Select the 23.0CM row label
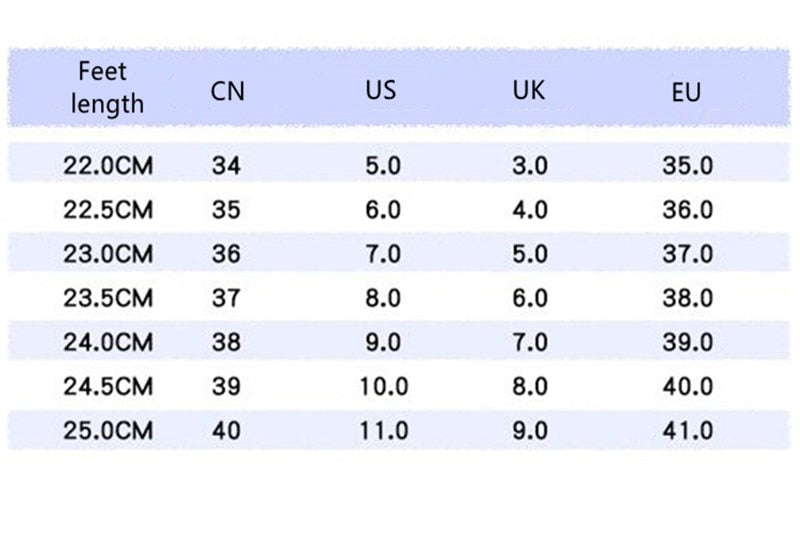This screenshot has width=800, height=533. [108, 253]
